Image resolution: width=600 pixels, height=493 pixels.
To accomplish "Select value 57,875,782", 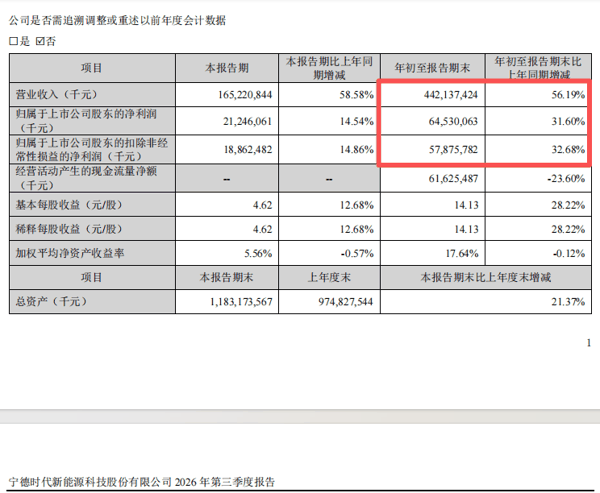I will pos(453,149).
